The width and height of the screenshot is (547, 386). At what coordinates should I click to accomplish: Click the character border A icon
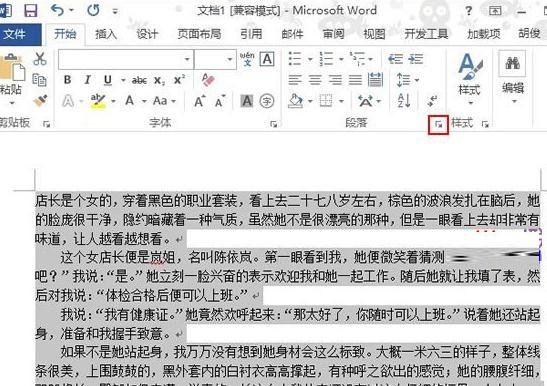[267, 59]
